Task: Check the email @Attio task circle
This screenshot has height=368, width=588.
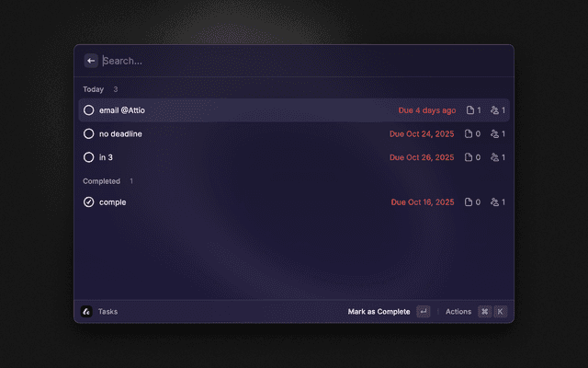Action: (x=89, y=110)
